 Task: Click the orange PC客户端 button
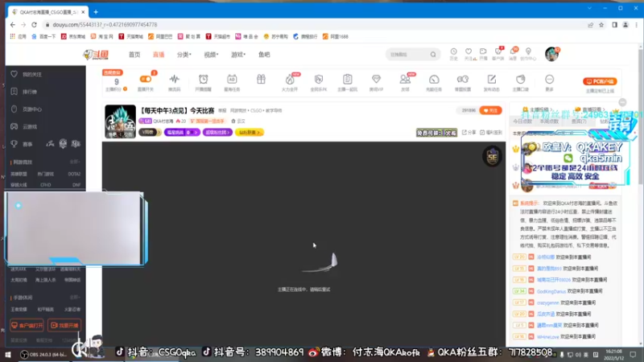[x=600, y=81]
